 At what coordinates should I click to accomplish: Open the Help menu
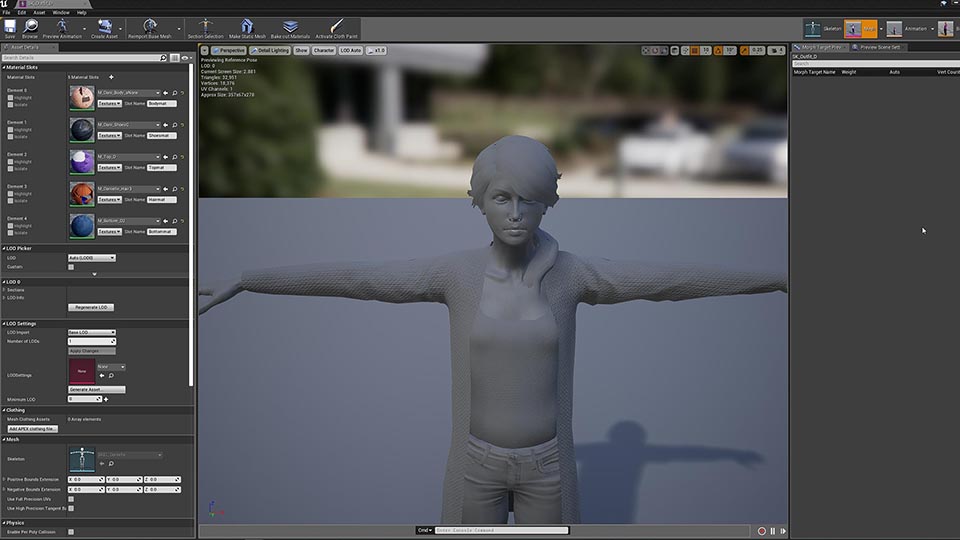[81, 12]
